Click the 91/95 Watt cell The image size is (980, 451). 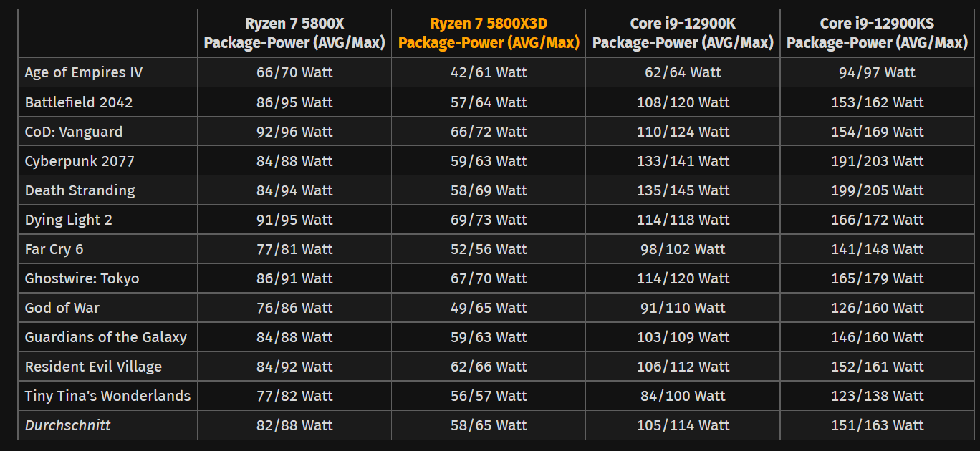(294, 220)
